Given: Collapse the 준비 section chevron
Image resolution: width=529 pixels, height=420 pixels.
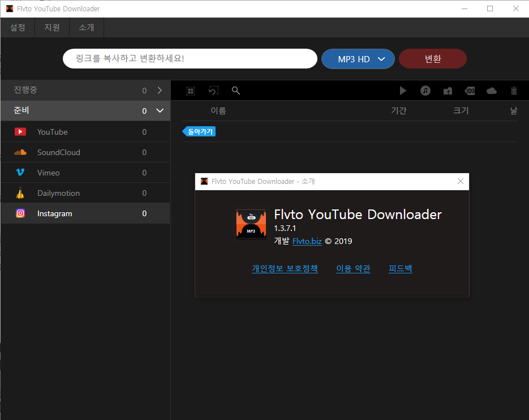Looking at the screenshot, I should (x=160, y=111).
